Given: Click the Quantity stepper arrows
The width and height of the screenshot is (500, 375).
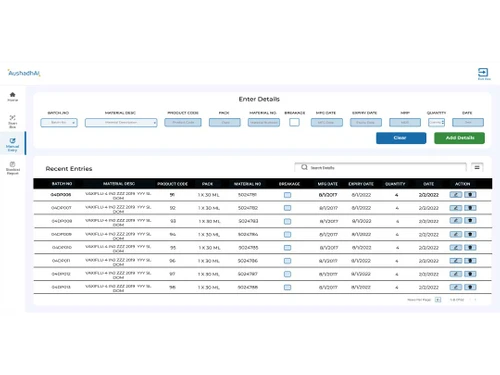Looking at the screenshot, I should pyautogui.click(x=443, y=122).
